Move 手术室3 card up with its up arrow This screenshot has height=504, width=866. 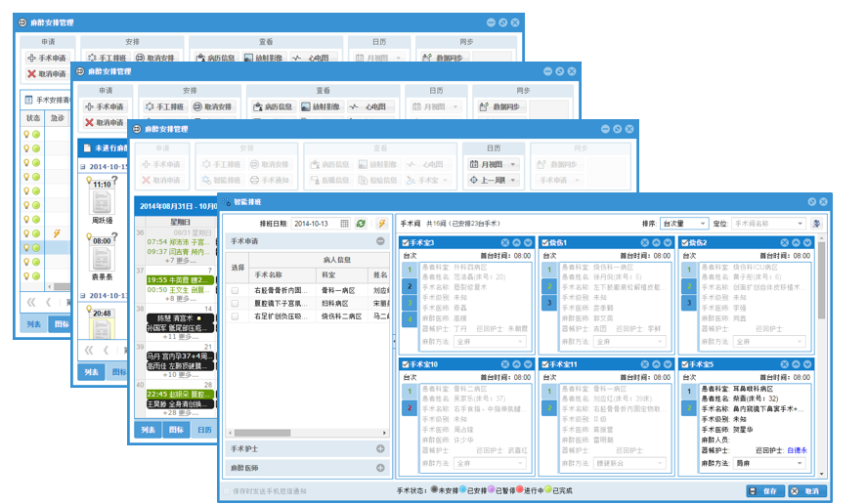tap(516, 243)
